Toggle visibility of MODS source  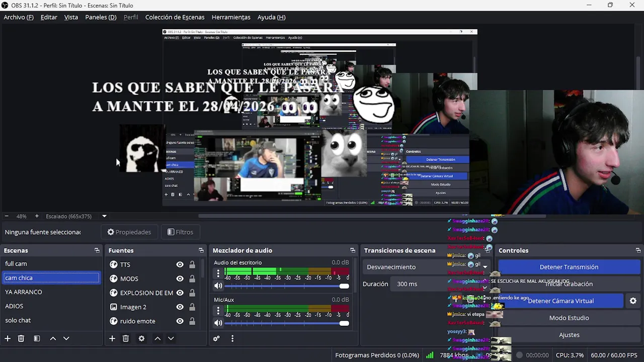coord(180,279)
